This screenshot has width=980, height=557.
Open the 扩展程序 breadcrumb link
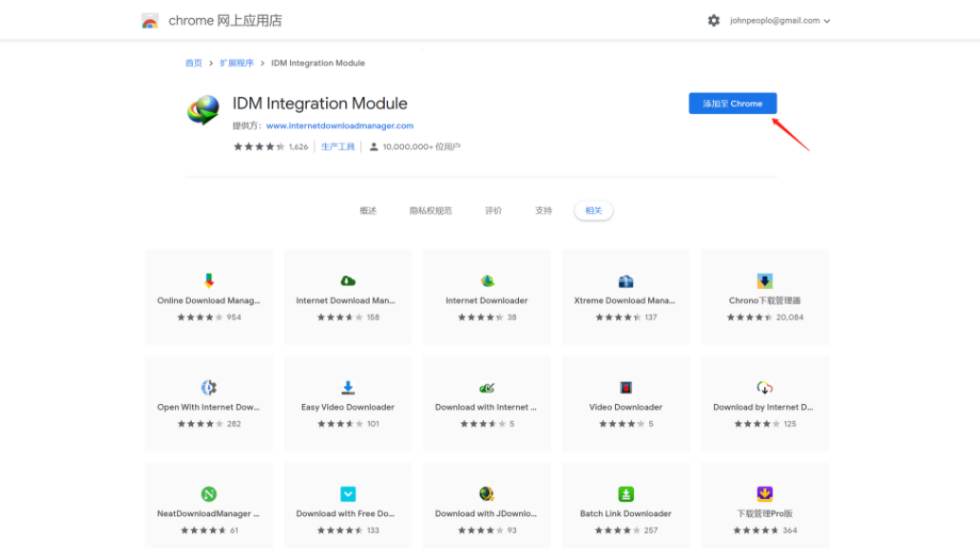(237, 63)
